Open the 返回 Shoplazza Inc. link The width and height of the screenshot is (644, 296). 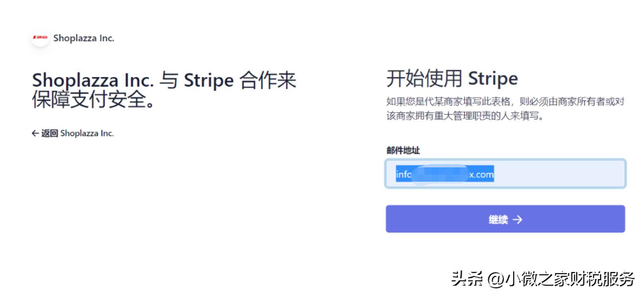(x=74, y=134)
